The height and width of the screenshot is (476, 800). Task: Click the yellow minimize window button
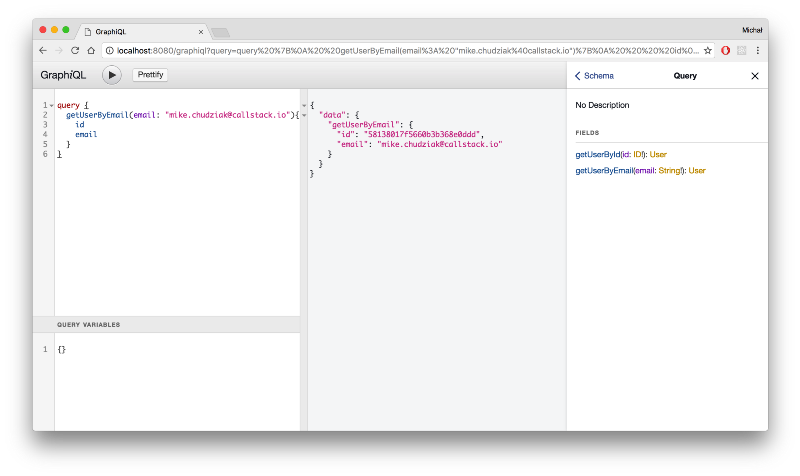point(54,30)
